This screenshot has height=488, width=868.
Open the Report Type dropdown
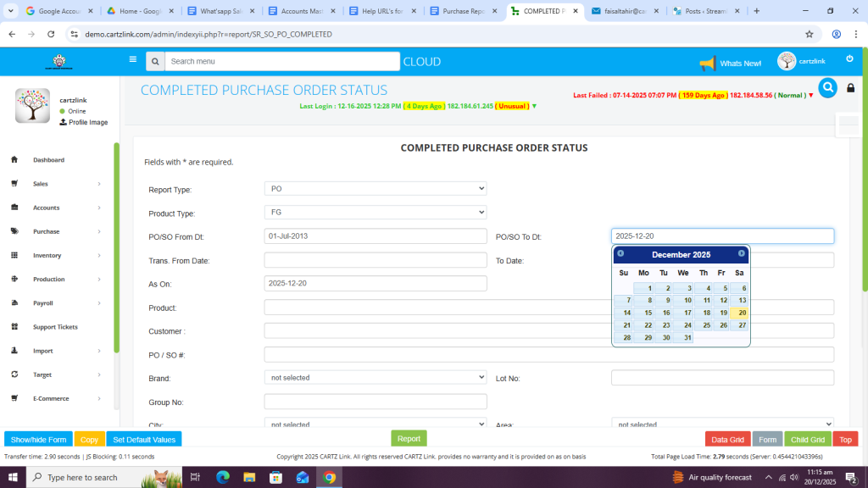pyautogui.click(x=376, y=189)
